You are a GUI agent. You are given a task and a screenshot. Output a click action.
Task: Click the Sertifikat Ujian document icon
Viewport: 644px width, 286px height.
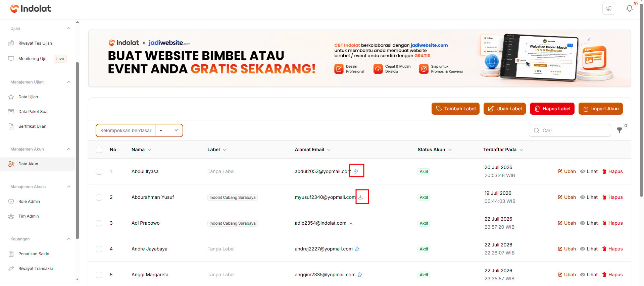coord(11,126)
